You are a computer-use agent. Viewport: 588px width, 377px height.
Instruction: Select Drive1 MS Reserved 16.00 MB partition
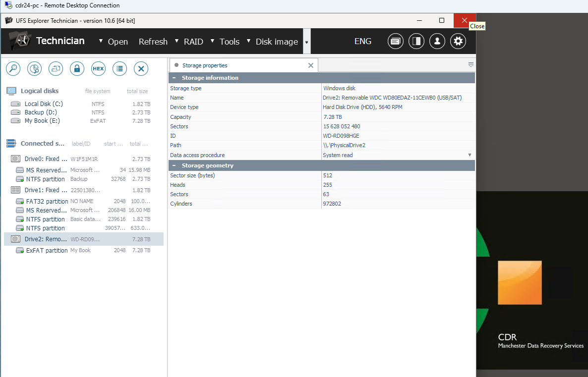[84, 210]
